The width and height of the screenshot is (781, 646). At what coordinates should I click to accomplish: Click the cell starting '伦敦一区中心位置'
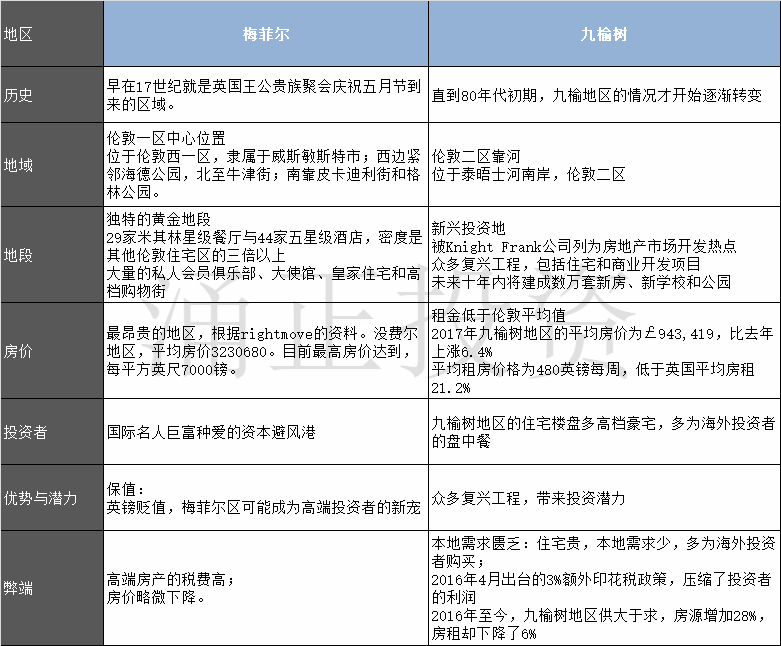[x=266, y=165]
